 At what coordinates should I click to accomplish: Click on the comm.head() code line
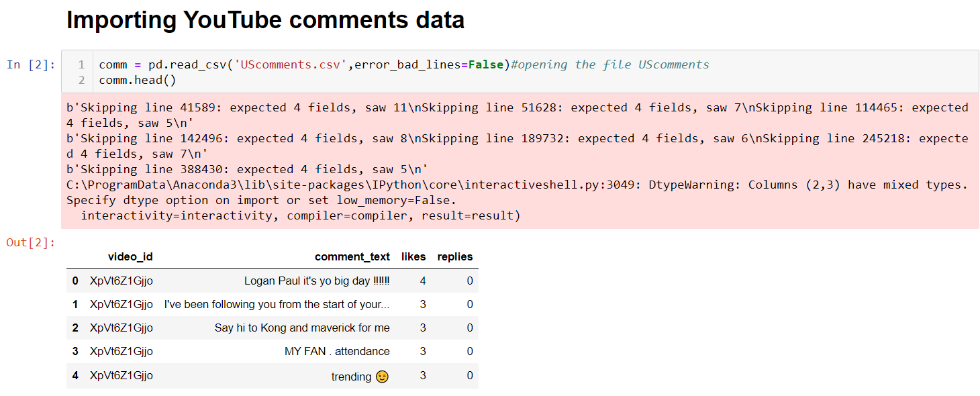[137, 80]
